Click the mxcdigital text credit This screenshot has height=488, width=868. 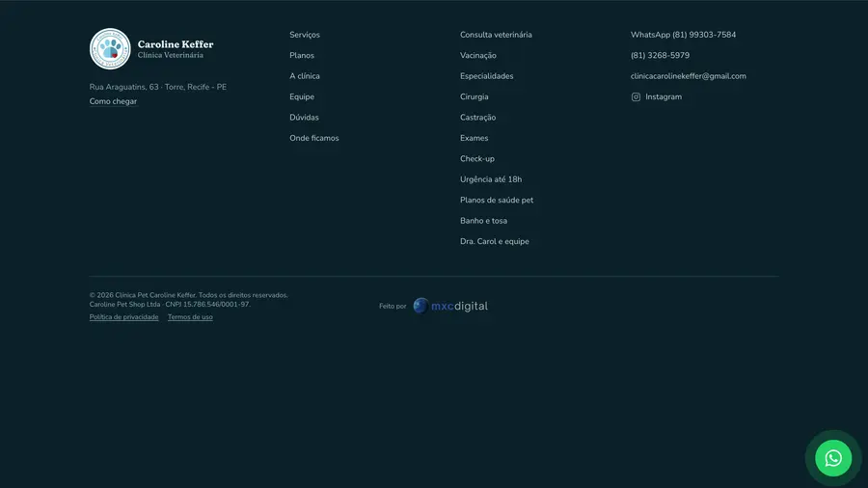pyautogui.click(x=459, y=306)
